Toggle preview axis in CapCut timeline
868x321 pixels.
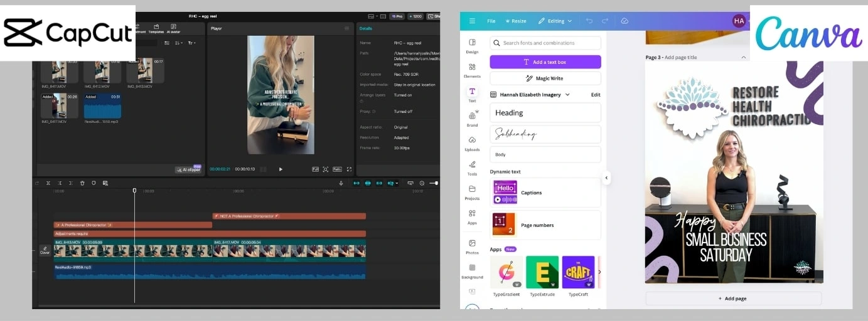pos(390,183)
